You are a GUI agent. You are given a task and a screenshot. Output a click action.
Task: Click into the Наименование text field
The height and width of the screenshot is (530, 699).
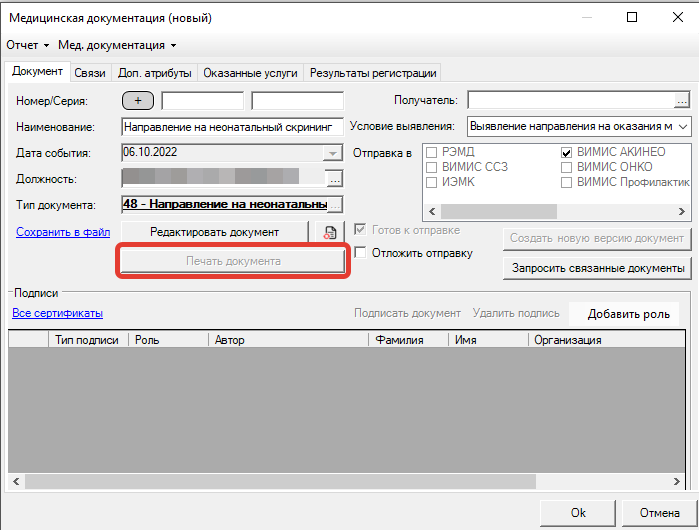tap(231, 127)
